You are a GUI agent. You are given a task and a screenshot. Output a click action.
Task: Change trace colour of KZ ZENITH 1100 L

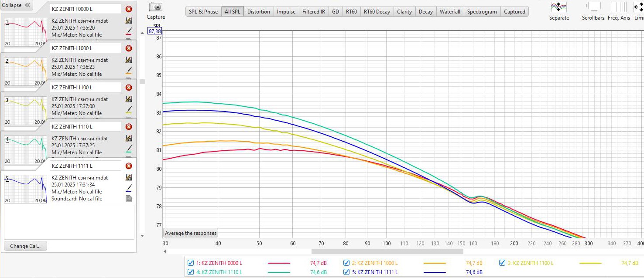click(x=129, y=110)
